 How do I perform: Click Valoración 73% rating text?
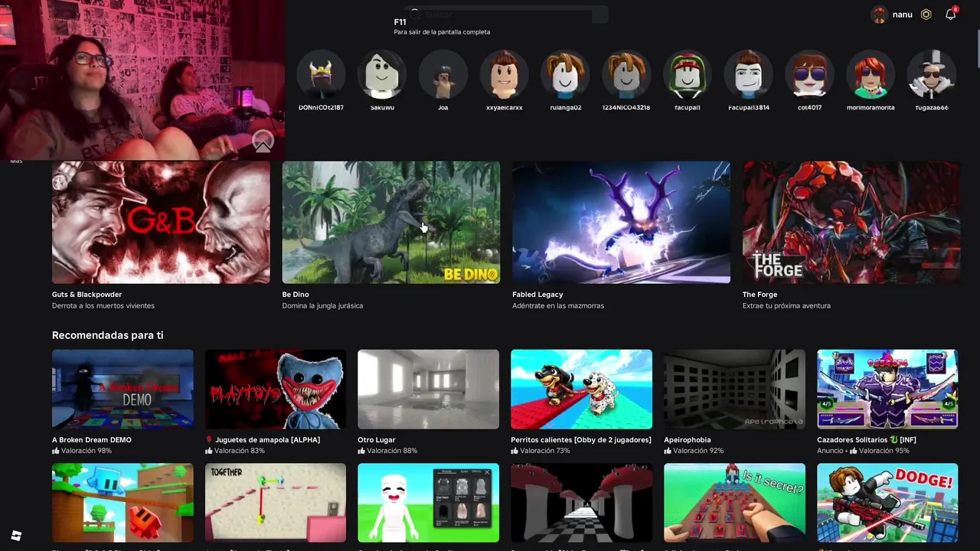click(545, 451)
